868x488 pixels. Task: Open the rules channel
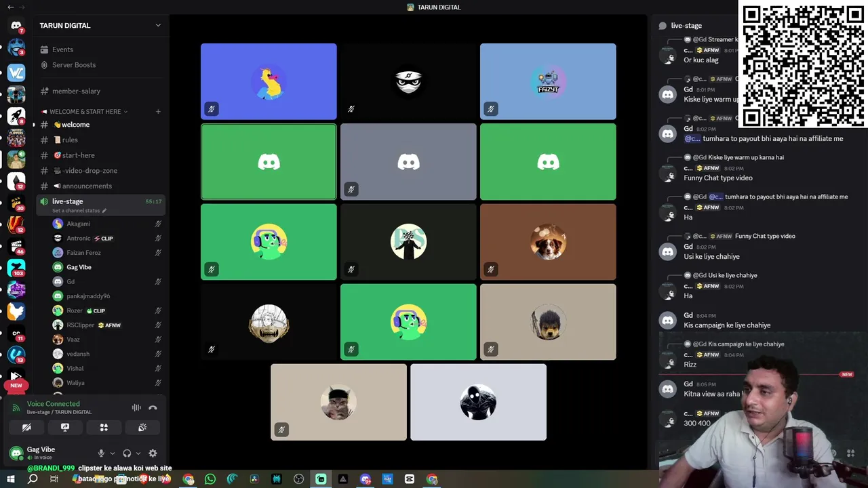coord(101,140)
